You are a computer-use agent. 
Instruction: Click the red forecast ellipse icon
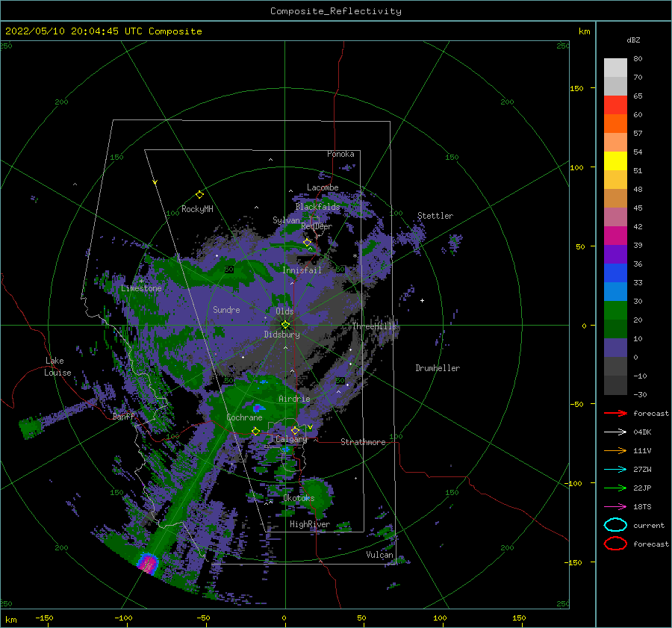click(x=615, y=544)
